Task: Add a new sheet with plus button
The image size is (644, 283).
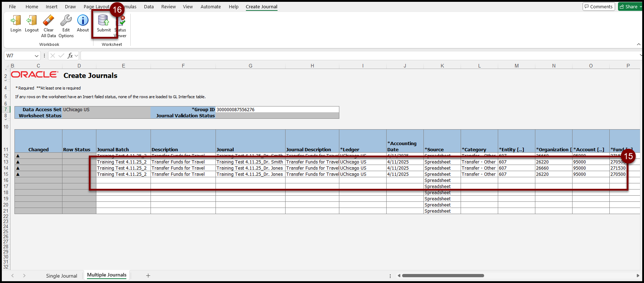Action: [x=148, y=275]
